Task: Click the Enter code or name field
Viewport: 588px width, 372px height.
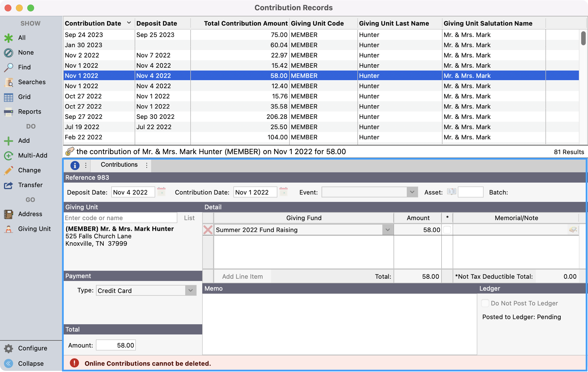Action: [120, 218]
